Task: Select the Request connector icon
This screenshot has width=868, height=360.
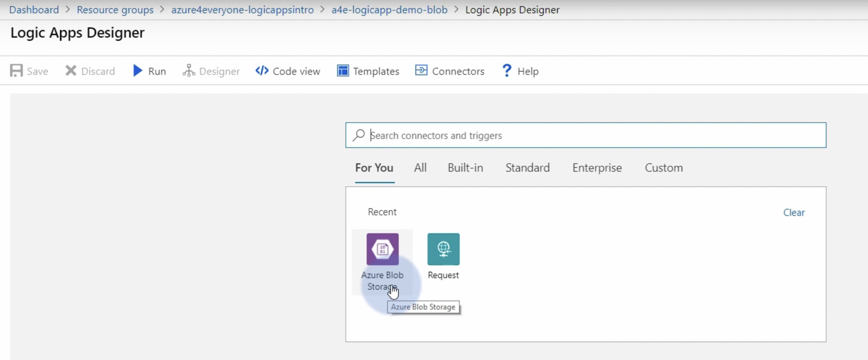Action: [x=443, y=249]
